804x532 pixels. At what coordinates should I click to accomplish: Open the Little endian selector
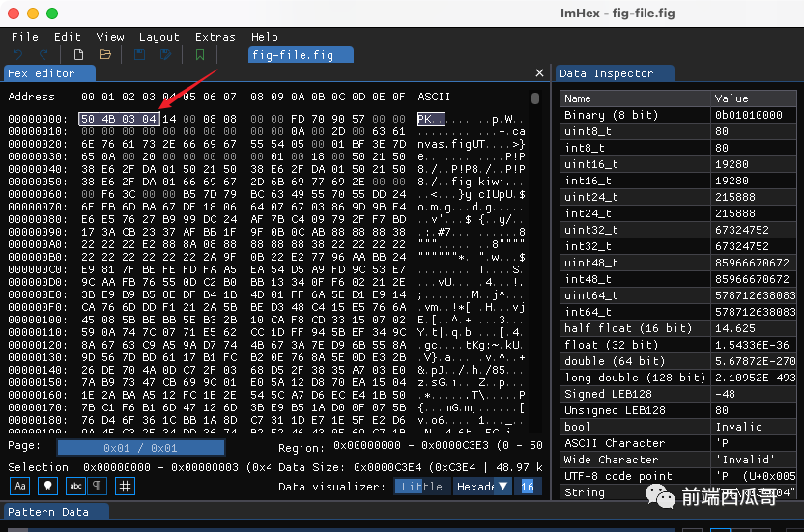421,487
